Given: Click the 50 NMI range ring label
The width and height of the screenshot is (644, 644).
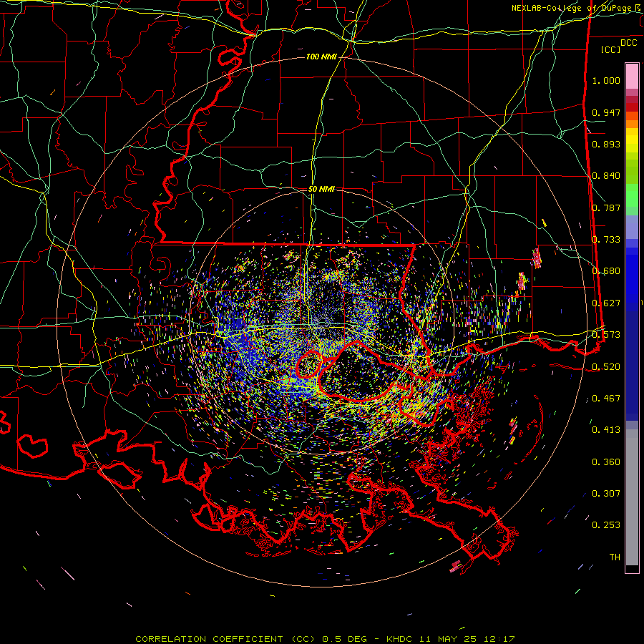Looking at the screenshot, I should (321, 189).
